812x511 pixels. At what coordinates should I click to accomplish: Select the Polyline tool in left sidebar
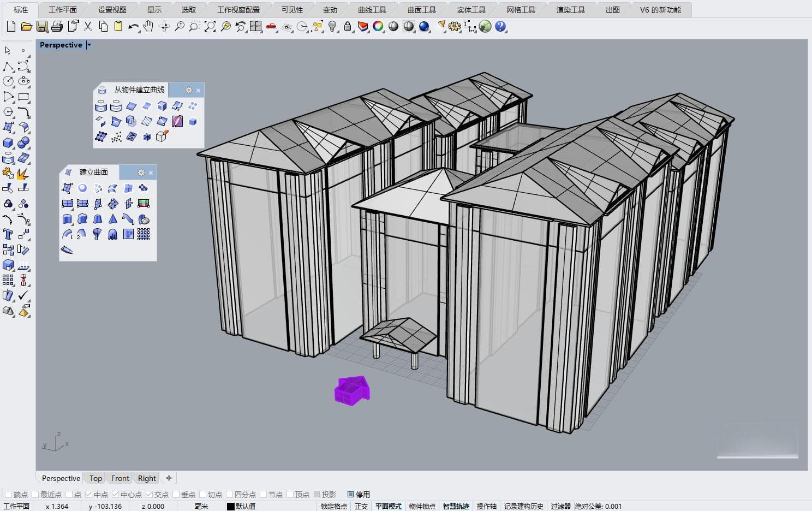8,66
